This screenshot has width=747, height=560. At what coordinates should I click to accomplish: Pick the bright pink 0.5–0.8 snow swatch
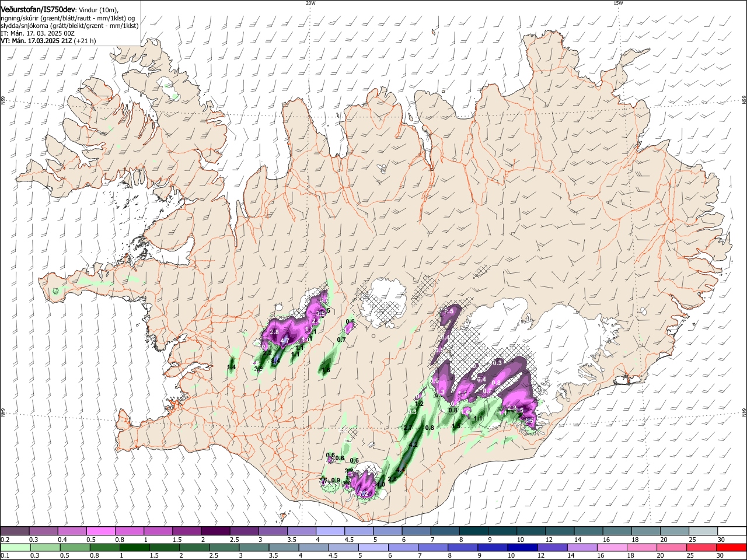pyautogui.click(x=100, y=531)
